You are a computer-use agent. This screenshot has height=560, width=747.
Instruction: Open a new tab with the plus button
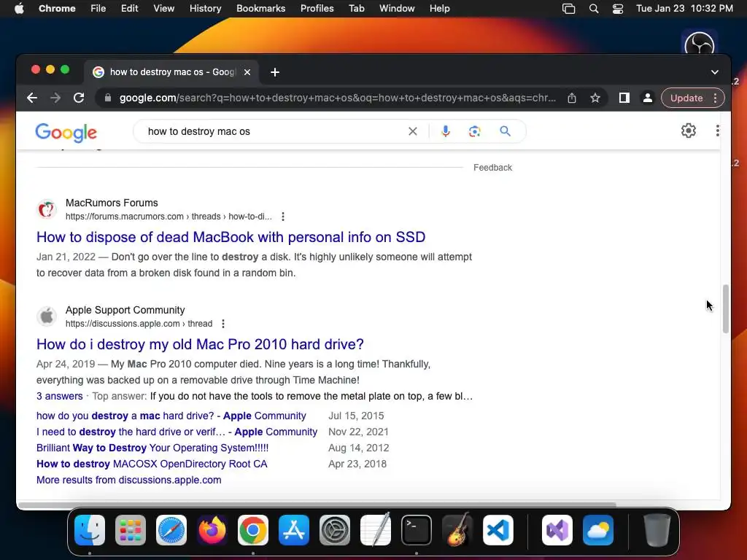[275, 72]
